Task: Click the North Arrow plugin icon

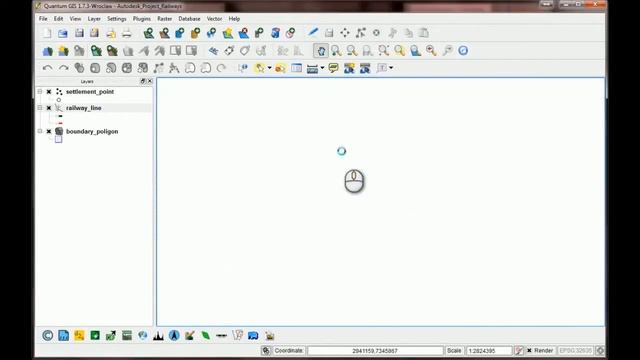Action: coord(174,336)
